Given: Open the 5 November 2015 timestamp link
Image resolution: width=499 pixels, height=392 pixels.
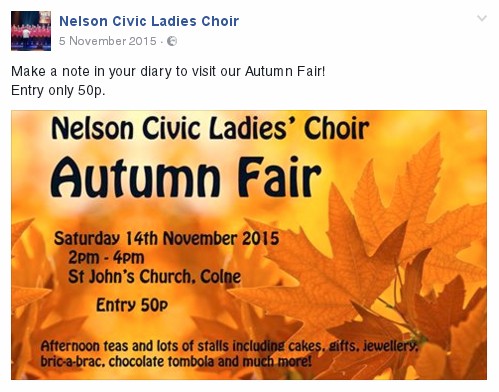Looking at the screenshot, I should point(108,41).
